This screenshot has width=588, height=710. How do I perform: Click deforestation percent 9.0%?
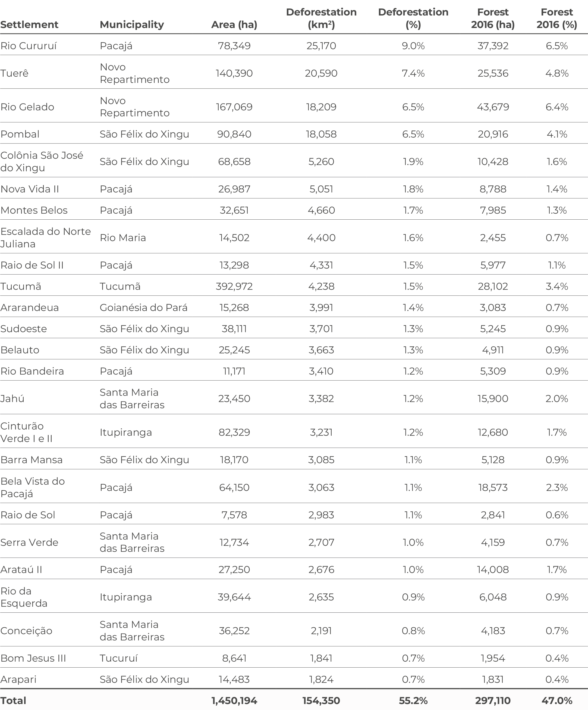(x=413, y=46)
